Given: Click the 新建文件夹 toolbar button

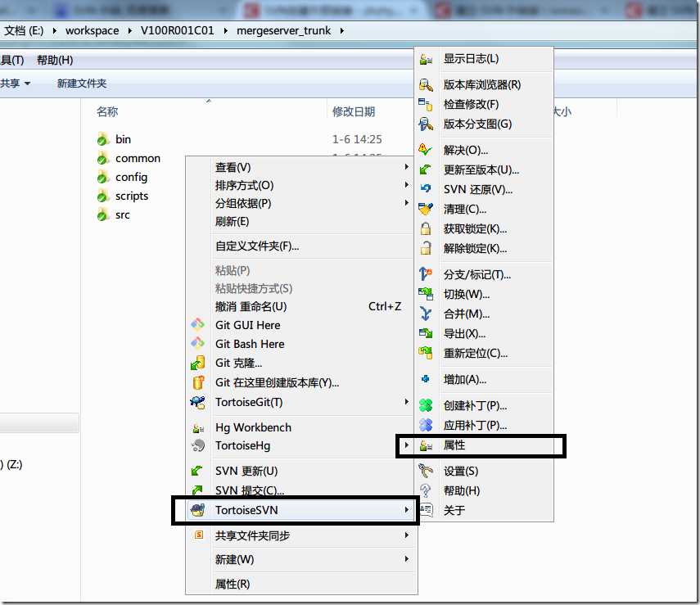Looking at the screenshot, I should [x=82, y=84].
